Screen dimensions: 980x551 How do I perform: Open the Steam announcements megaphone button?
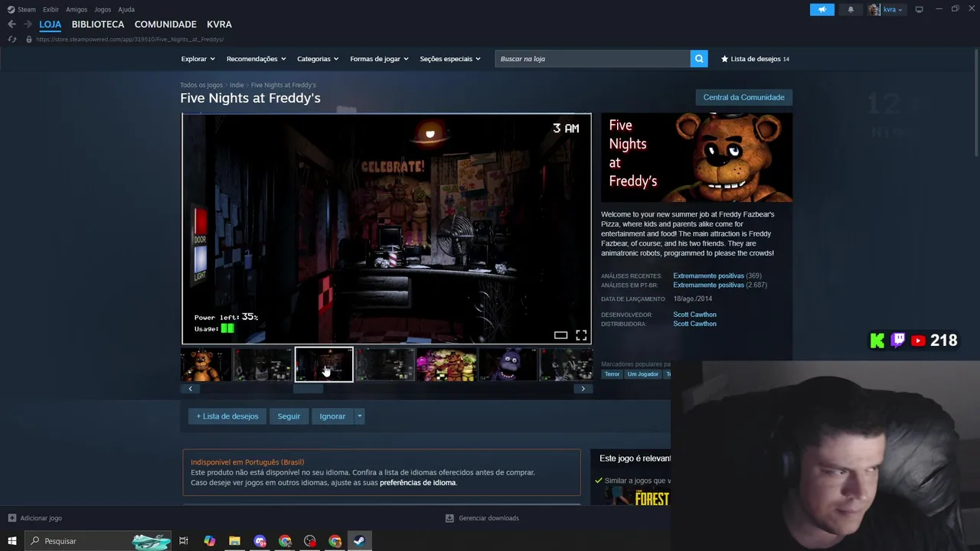click(822, 10)
